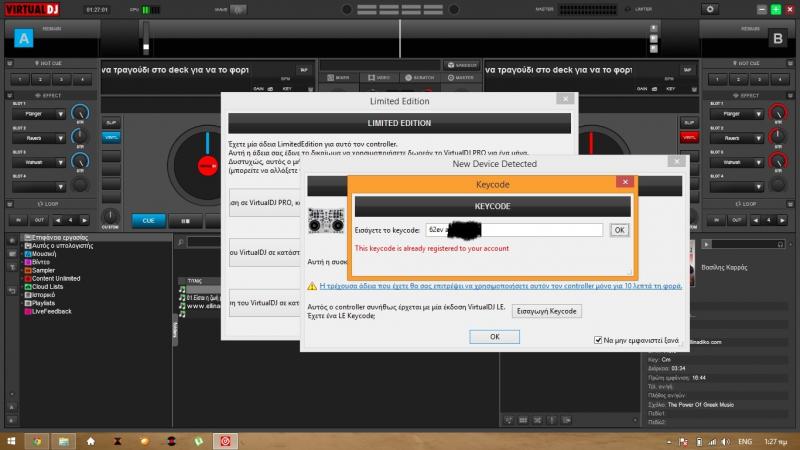Adjust the Flanger strength knob on deck A
This screenshot has width=800, height=450.
click(81, 113)
